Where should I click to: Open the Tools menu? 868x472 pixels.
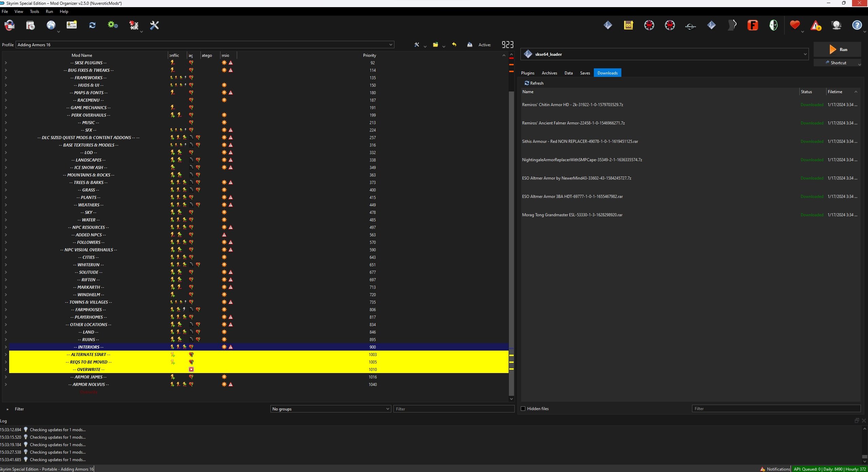coord(34,11)
